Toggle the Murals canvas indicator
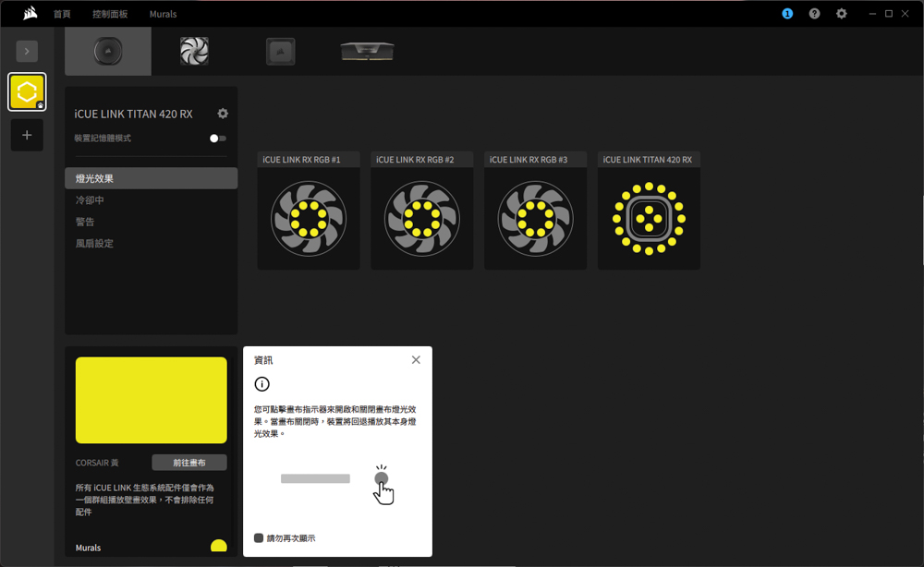Viewport: 924px width, 567px height. 219,547
